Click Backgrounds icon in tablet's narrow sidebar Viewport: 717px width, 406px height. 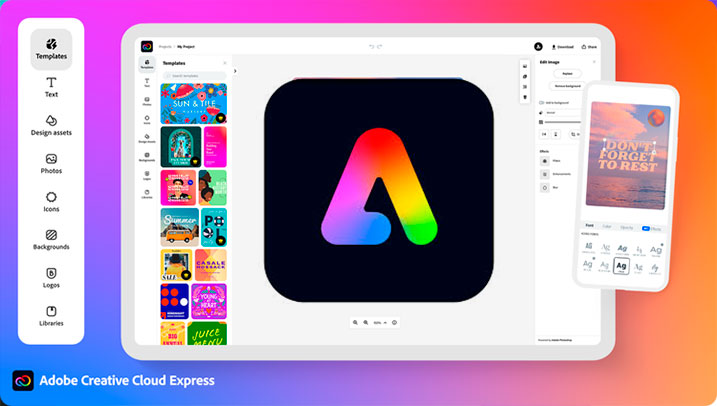147,157
